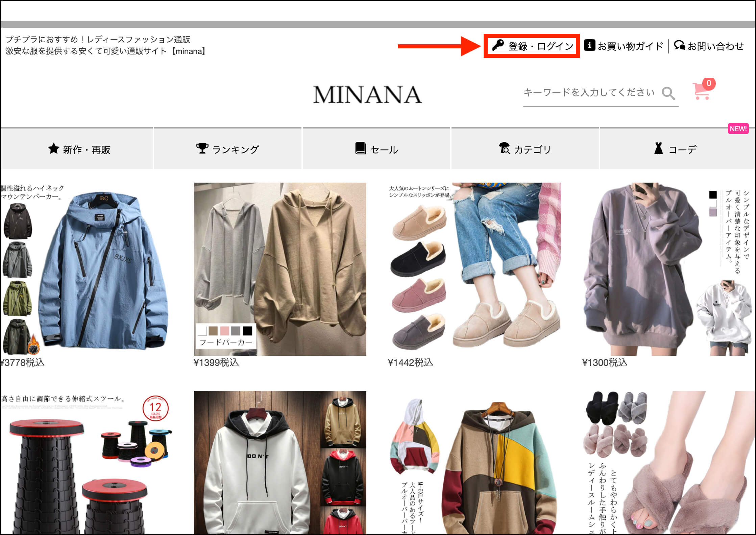
Task: Click the フードパーカー label on the product
Action: [x=226, y=342]
